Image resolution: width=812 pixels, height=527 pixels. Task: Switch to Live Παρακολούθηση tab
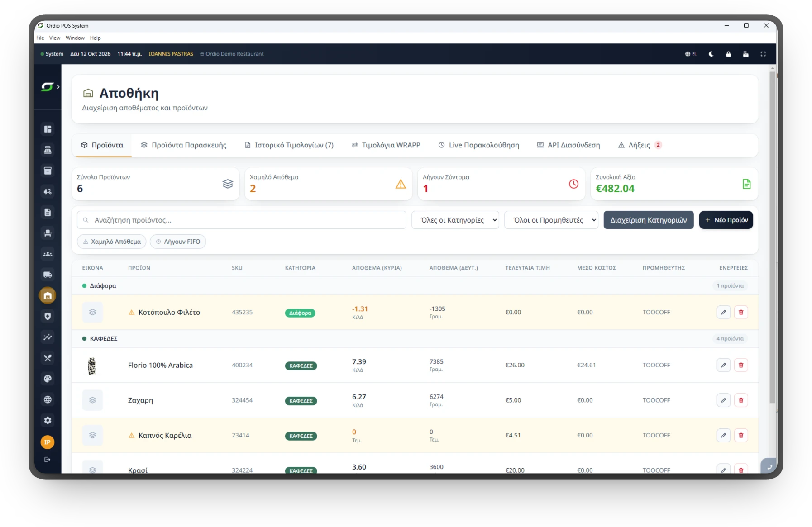pos(479,145)
